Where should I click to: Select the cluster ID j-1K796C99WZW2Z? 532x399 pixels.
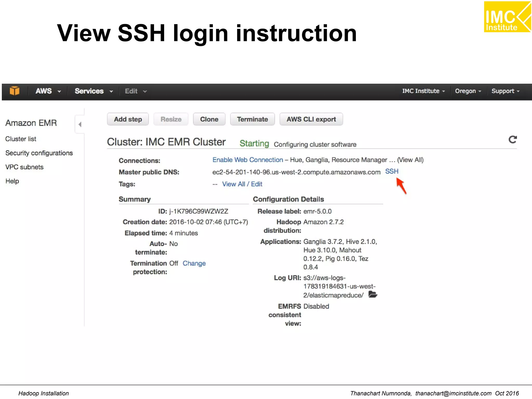tap(198, 211)
